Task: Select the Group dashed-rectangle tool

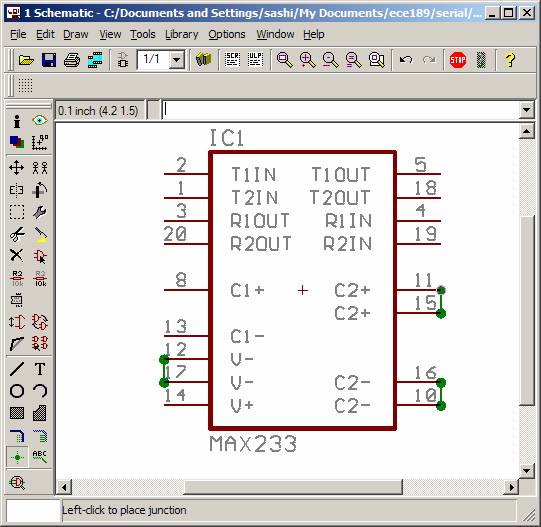Action: (x=17, y=212)
